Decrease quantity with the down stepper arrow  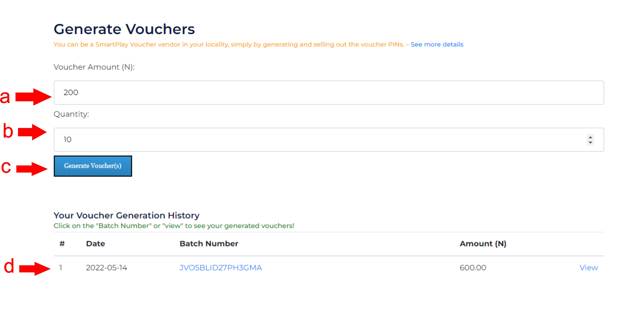590,142
